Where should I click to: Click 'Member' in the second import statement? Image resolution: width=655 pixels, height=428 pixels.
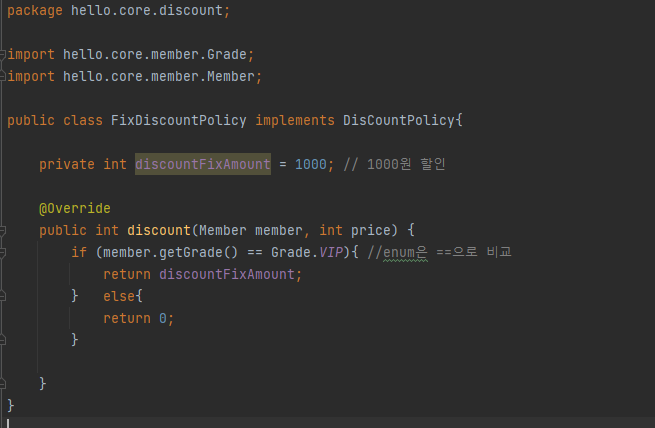coord(231,76)
